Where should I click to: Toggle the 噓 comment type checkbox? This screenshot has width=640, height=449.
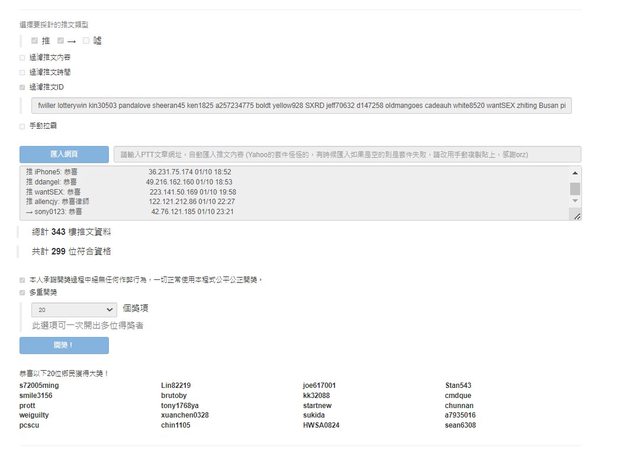click(87, 41)
